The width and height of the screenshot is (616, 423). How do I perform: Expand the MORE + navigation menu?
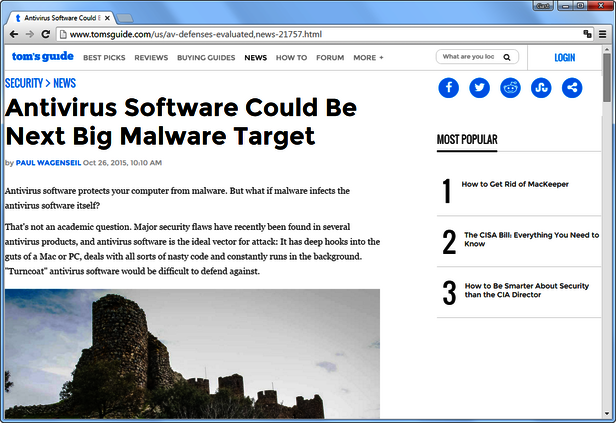[367, 58]
